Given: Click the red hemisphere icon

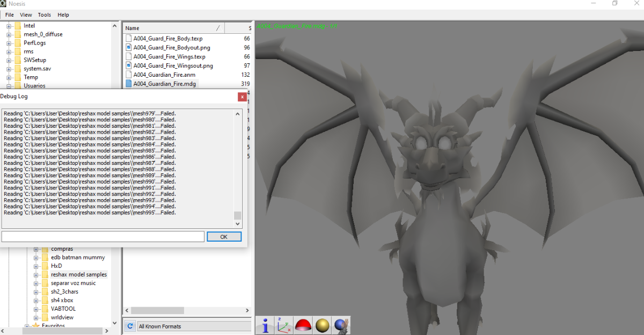Looking at the screenshot, I should [x=304, y=325].
